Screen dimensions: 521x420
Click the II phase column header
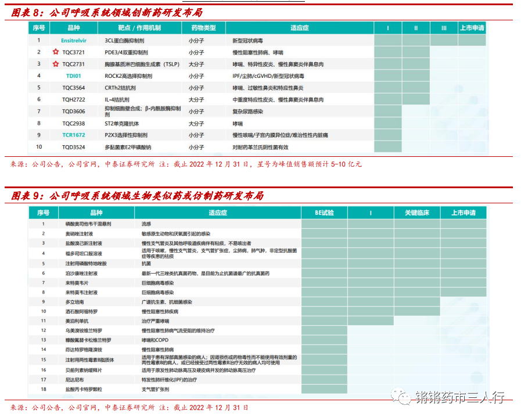point(416,28)
